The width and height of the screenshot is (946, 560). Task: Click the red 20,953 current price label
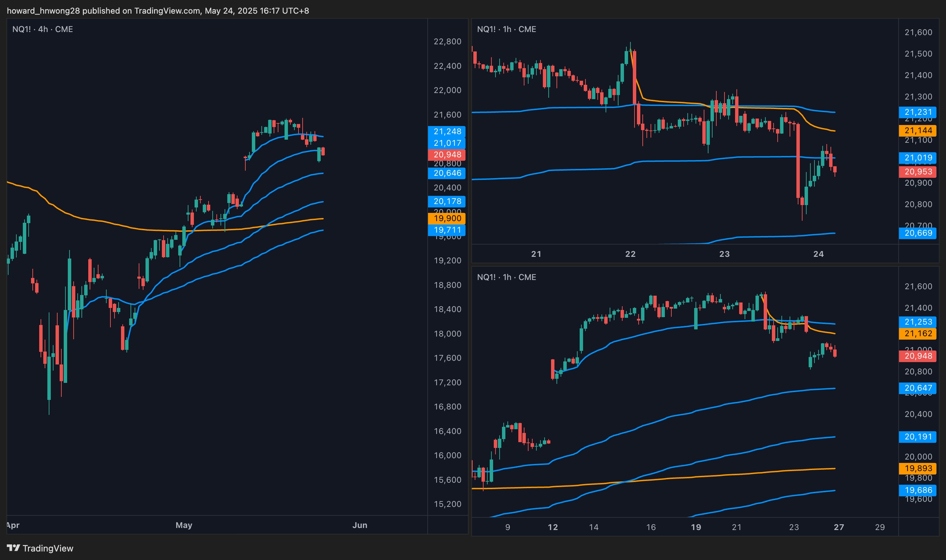click(918, 172)
